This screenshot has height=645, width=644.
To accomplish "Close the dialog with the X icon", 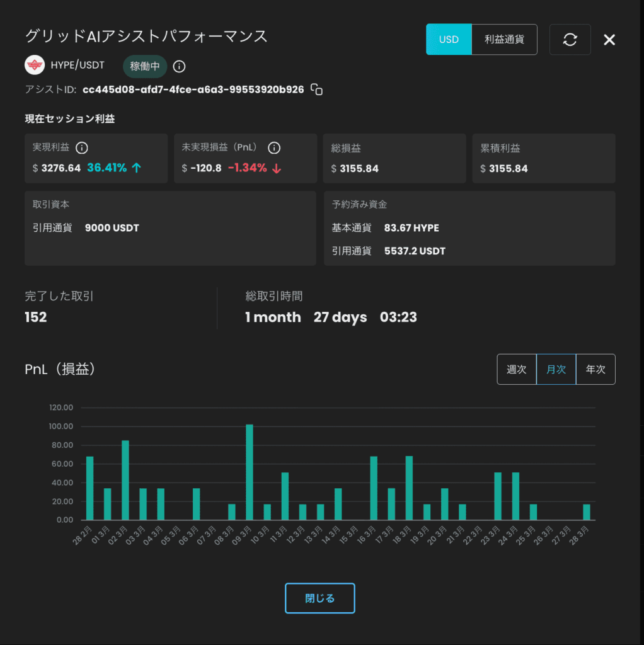I will coord(609,40).
